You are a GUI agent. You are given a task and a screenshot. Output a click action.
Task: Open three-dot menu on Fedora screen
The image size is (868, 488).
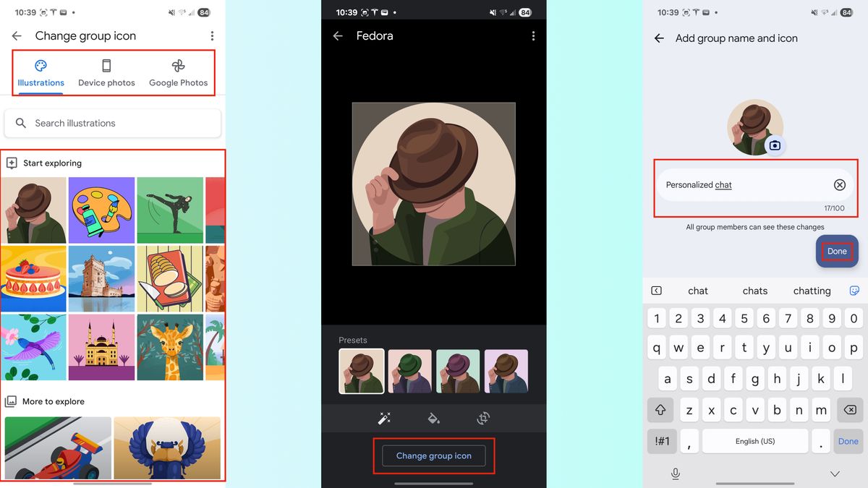point(533,36)
